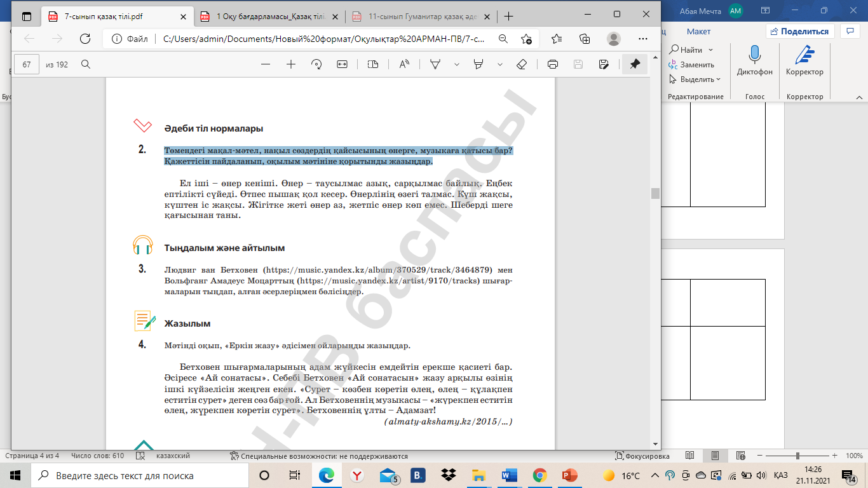Image resolution: width=868 pixels, height=488 pixels.
Task: Click the Save as icon in PDF toolbar
Action: coord(604,64)
